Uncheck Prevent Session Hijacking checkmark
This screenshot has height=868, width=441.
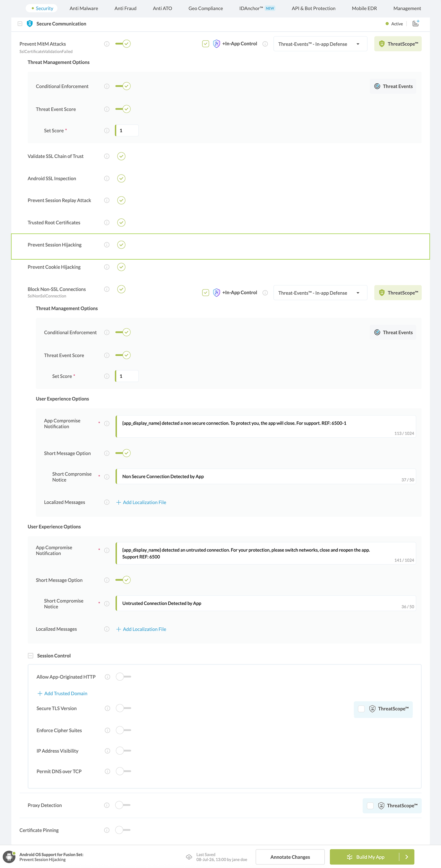(x=121, y=245)
